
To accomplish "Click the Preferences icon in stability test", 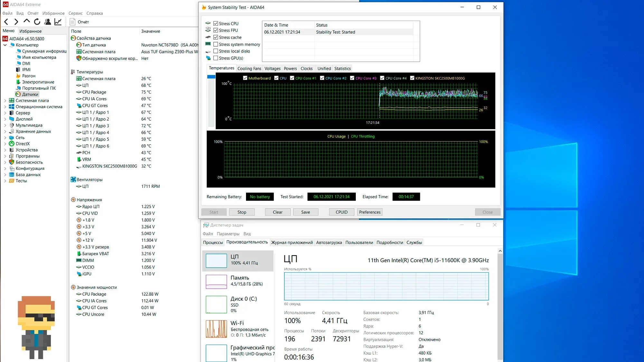I will point(370,212).
